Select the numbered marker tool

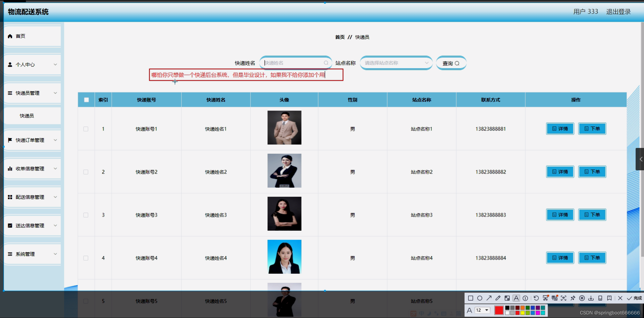pos(525,298)
